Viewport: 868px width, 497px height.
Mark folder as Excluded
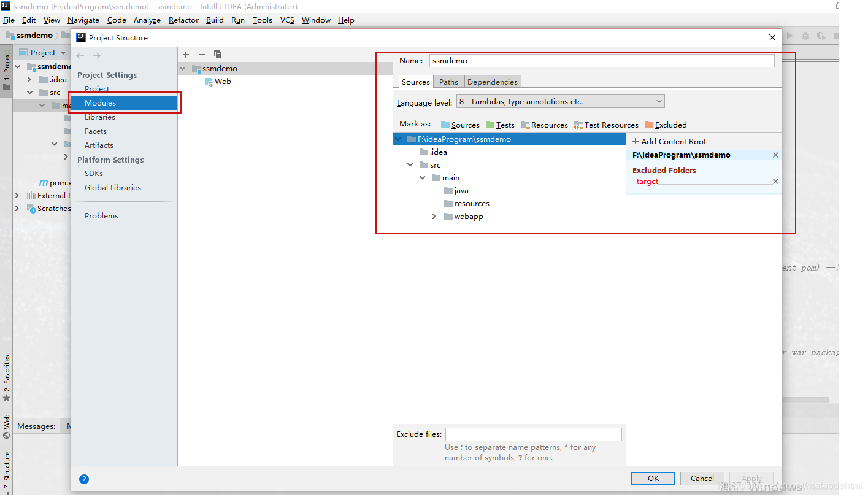[x=666, y=125]
